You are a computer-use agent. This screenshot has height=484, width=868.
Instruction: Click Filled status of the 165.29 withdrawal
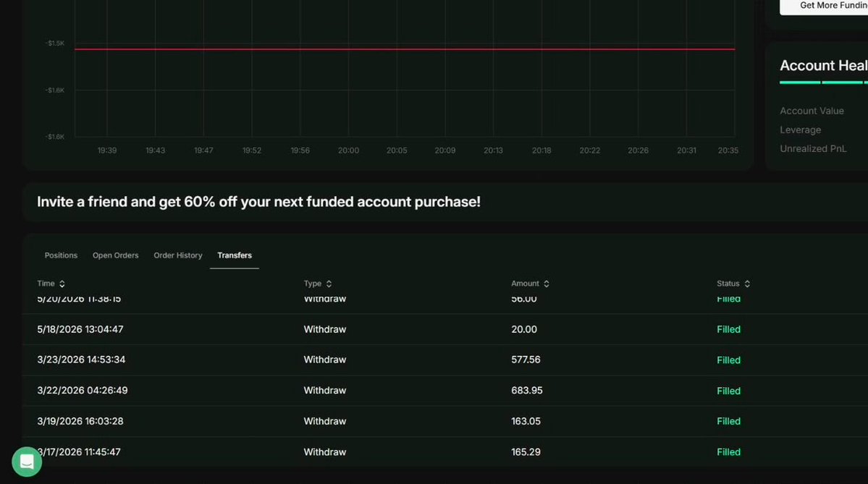pos(728,452)
